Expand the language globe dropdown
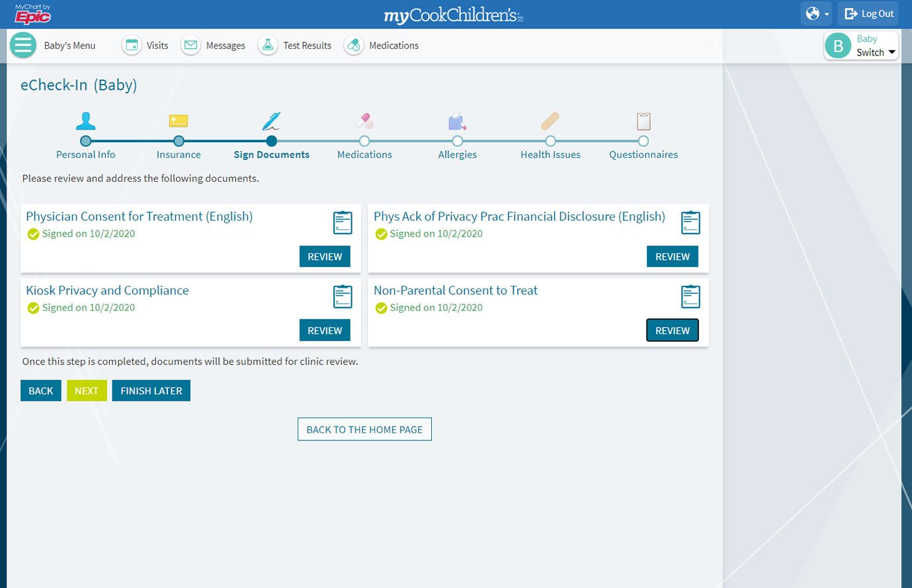The width and height of the screenshot is (912, 588). tap(816, 14)
